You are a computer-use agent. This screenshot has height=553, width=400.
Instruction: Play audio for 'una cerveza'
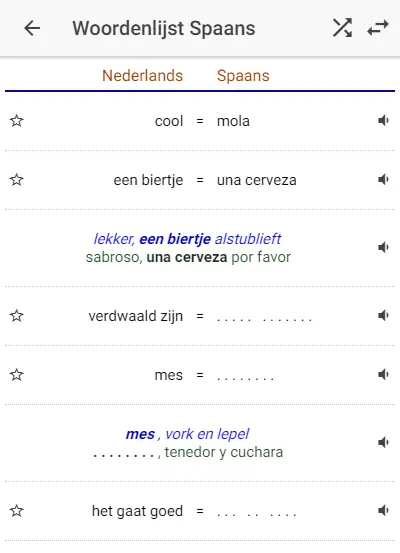(383, 180)
